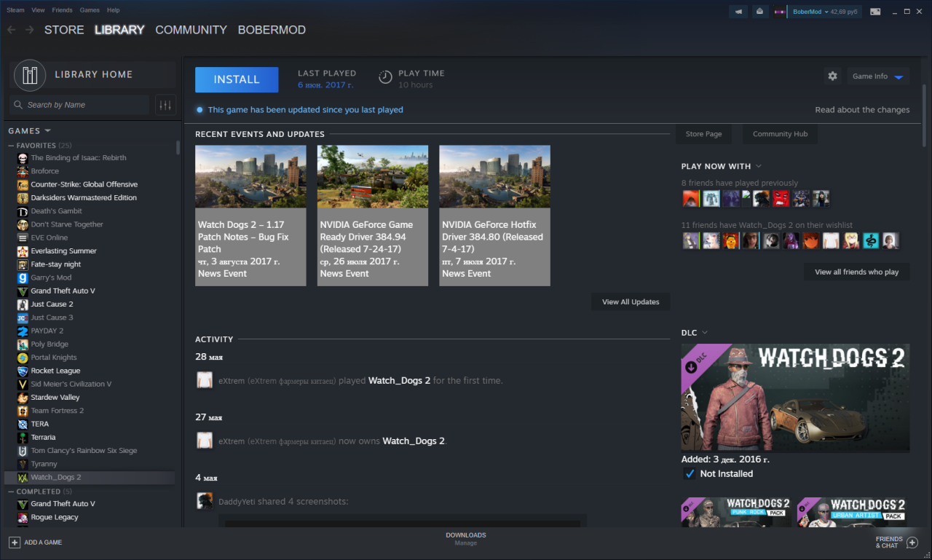932x560 pixels.
Task: Click the Garry's Mod icon in the list
Action: point(23,277)
